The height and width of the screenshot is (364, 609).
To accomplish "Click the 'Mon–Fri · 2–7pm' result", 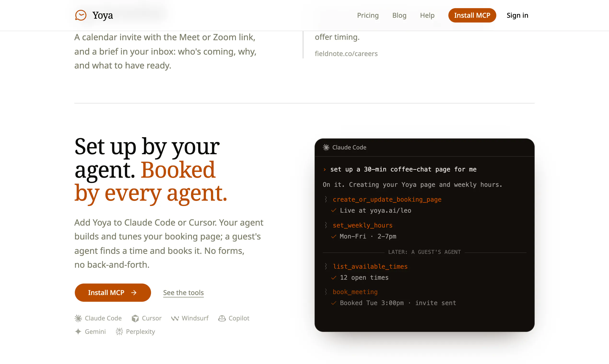I will point(368,236).
